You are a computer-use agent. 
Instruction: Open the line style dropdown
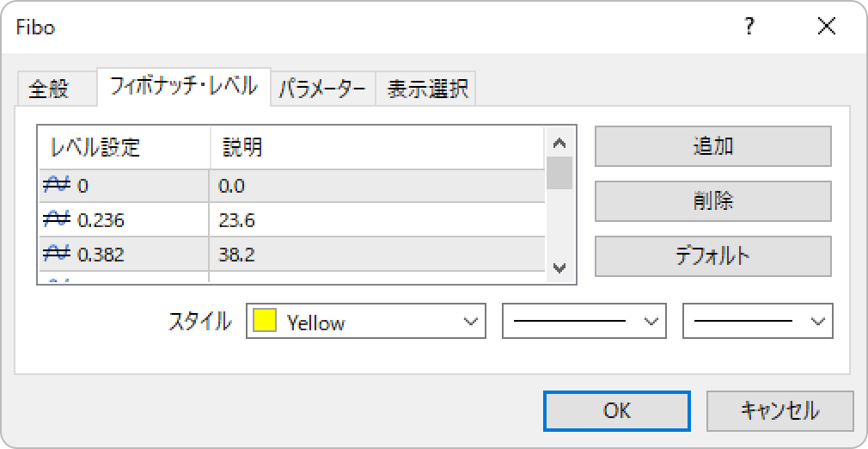point(584,321)
